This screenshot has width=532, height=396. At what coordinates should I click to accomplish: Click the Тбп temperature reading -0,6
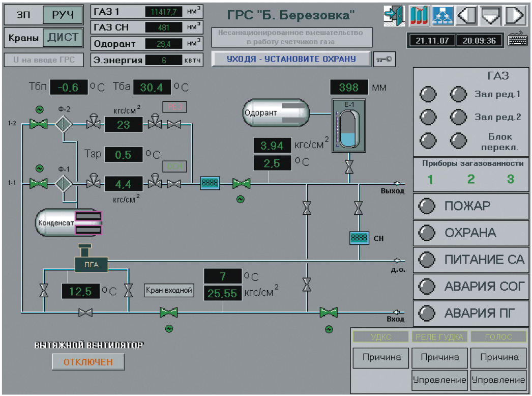click(x=69, y=87)
